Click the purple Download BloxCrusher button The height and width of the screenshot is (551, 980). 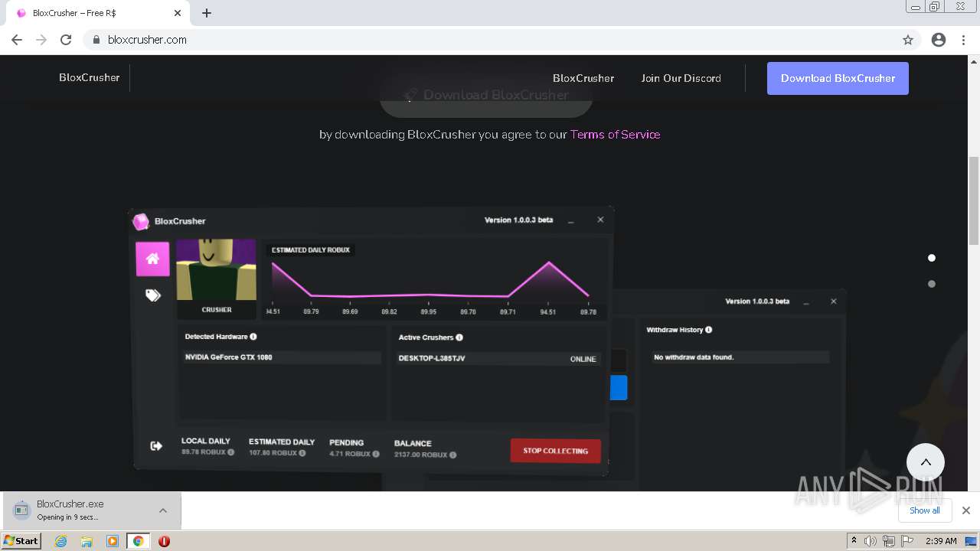pos(838,78)
